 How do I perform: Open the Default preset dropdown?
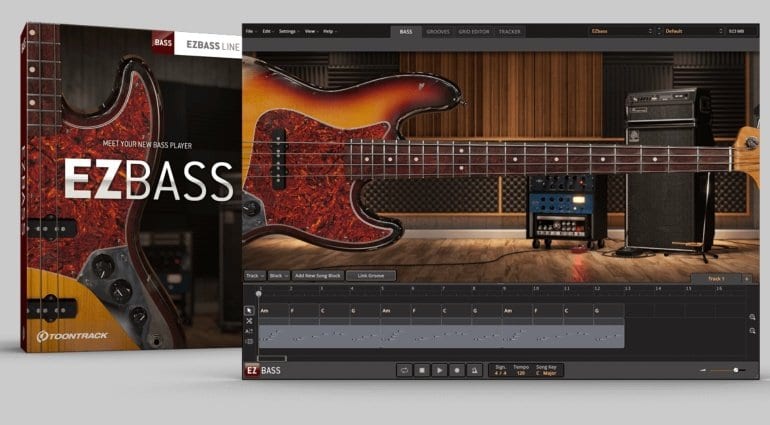click(x=694, y=31)
